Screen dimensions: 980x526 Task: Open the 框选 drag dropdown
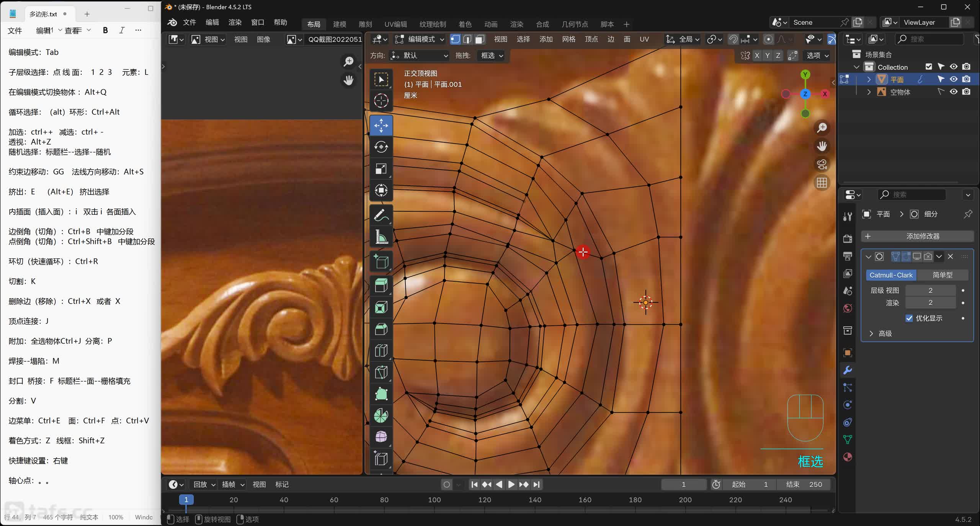click(x=492, y=56)
